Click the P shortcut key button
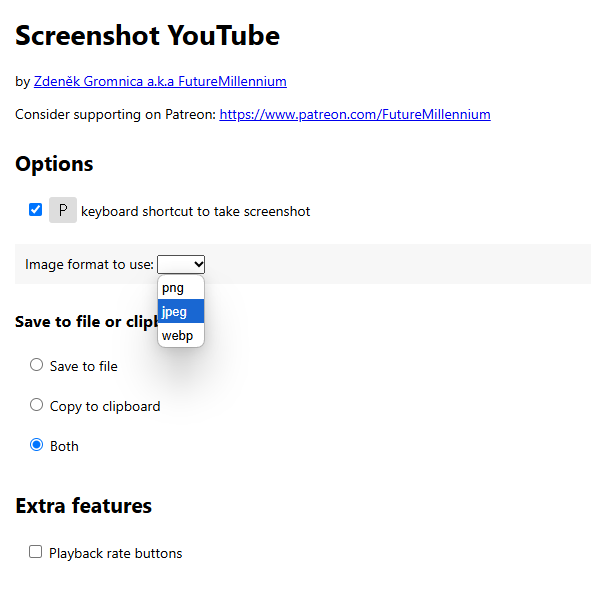591x595 pixels. pyautogui.click(x=63, y=210)
